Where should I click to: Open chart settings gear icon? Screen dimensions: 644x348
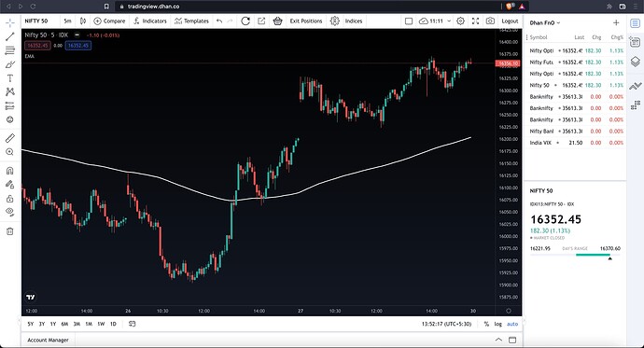pyautogui.click(x=460, y=21)
